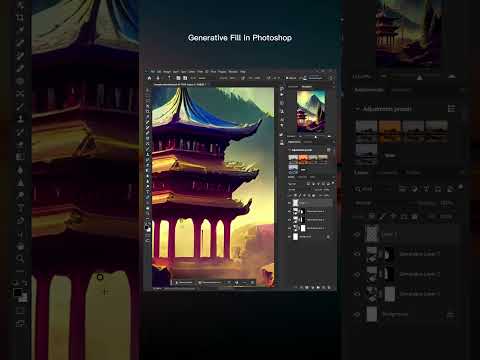Image resolution: width=480 pixels, height=360 pixels.
Task: Click foreground color swatch in enlarged left toolbar
Action: coord(18,292)
